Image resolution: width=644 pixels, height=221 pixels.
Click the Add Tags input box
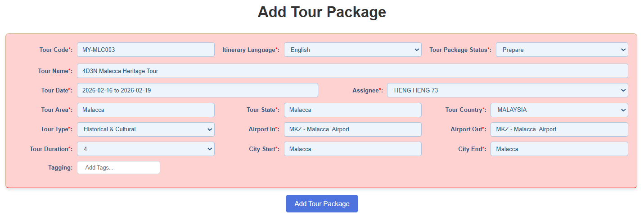coord(118,167)
